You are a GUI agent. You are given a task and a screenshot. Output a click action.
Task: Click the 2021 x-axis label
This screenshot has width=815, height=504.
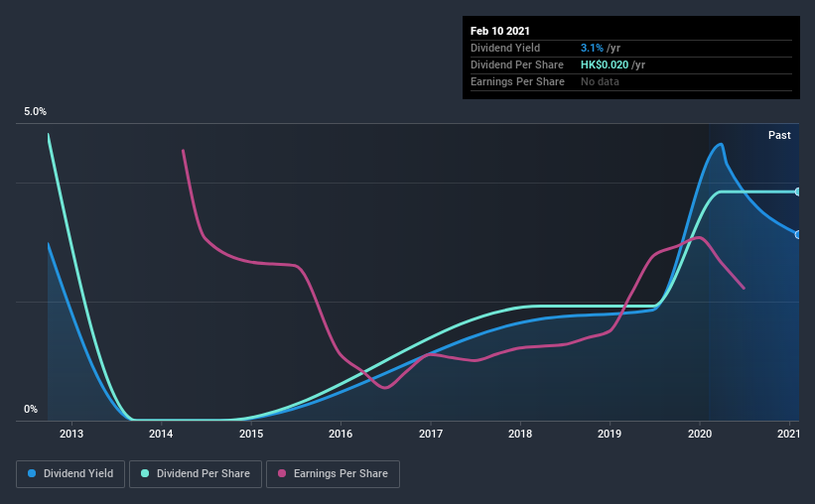[788, 434]
